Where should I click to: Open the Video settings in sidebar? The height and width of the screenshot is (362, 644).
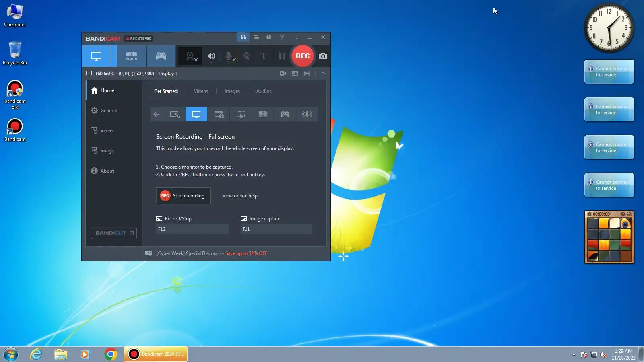point(114,131)
